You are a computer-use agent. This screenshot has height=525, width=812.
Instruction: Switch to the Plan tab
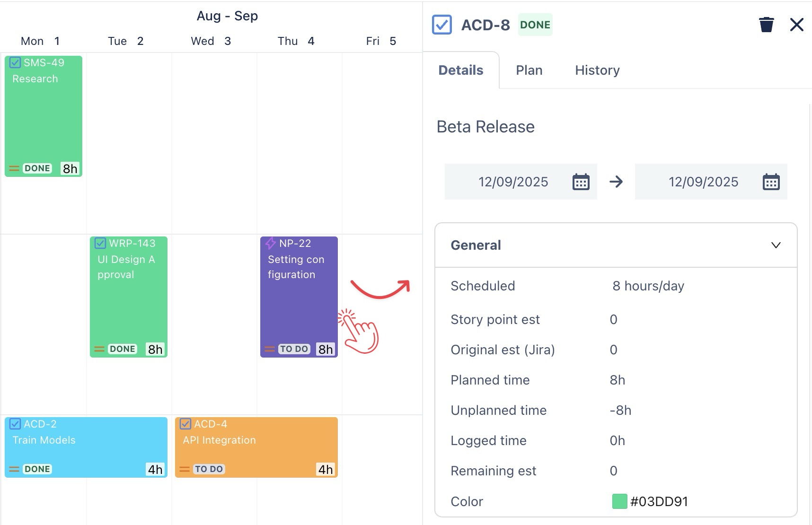pos(529,70)
